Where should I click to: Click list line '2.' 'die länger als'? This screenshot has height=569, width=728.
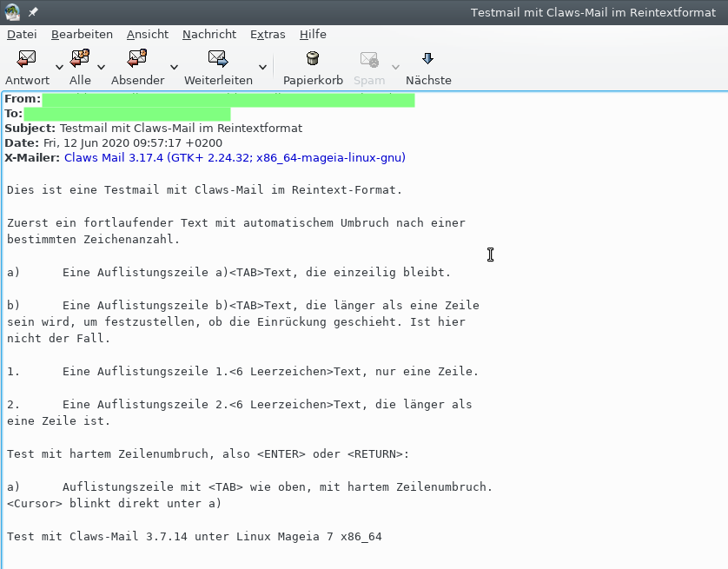click(x=239, y=404)
